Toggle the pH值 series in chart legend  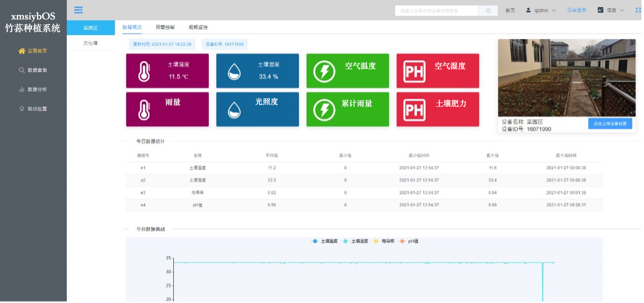[x=409, y=241]
